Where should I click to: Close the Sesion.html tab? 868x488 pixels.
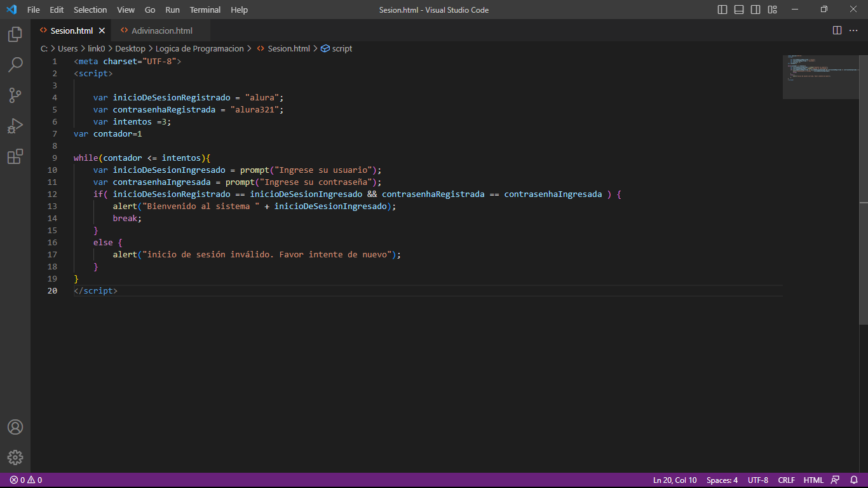tap(102, 30)
